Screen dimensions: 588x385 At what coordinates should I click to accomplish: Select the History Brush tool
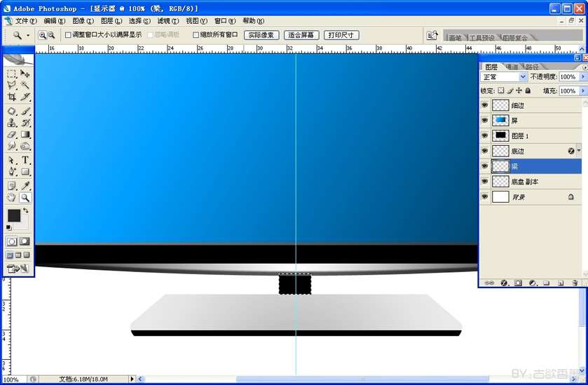25,123
